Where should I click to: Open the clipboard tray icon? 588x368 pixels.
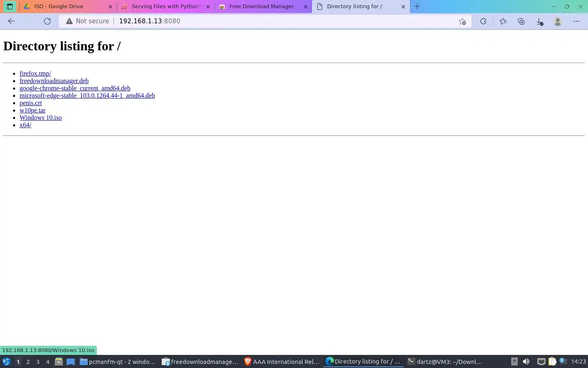552,361
